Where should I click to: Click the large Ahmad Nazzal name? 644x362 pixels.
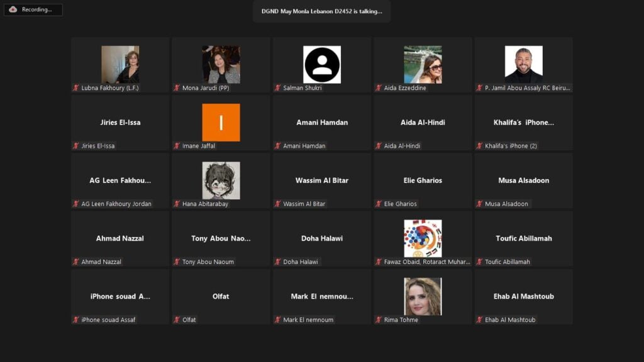[120, 238]
